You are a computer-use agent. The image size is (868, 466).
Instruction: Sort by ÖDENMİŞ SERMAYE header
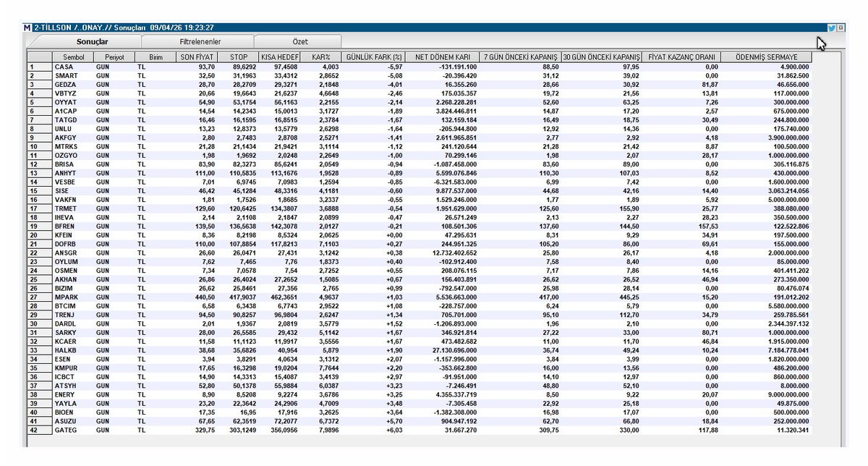pos(765,57)
